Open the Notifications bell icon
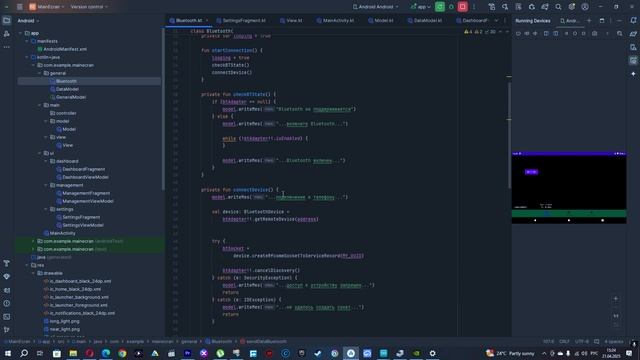 click(x=633, y=20)
